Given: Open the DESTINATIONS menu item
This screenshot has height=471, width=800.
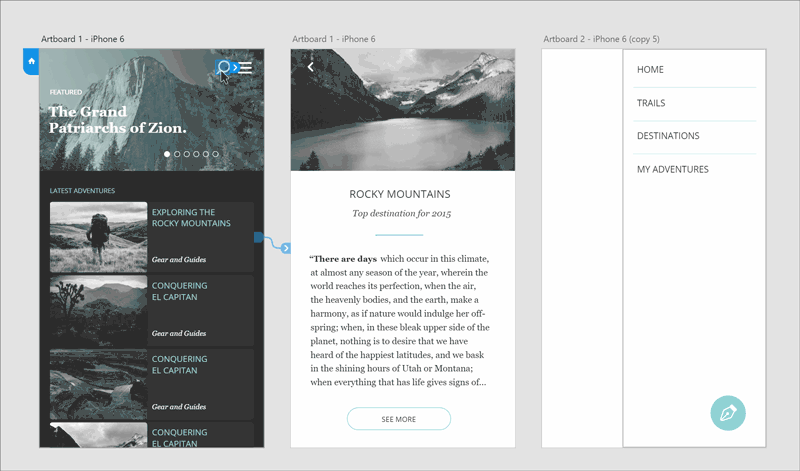Looking at the screenshot, I should click(668, 136).
